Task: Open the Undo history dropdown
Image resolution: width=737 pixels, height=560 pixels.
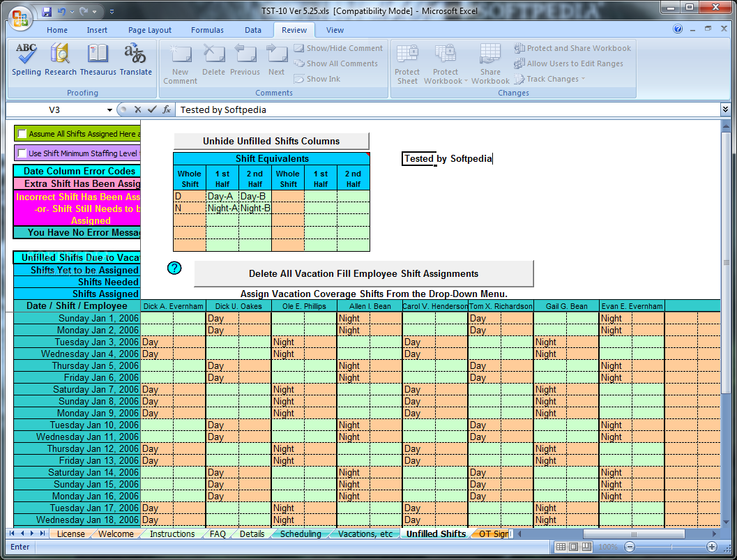Action: [x=72, y=11]
